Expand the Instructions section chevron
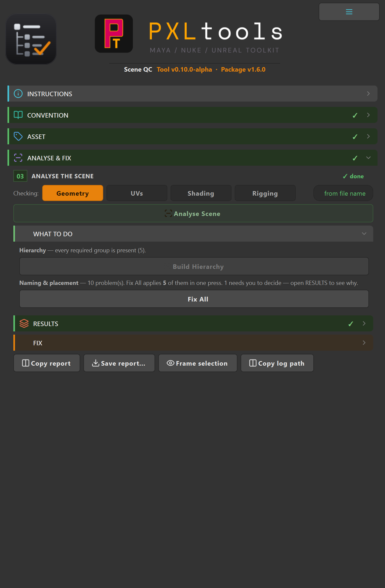Viewport: 385px width, 588px height. (x=368, y=94)
